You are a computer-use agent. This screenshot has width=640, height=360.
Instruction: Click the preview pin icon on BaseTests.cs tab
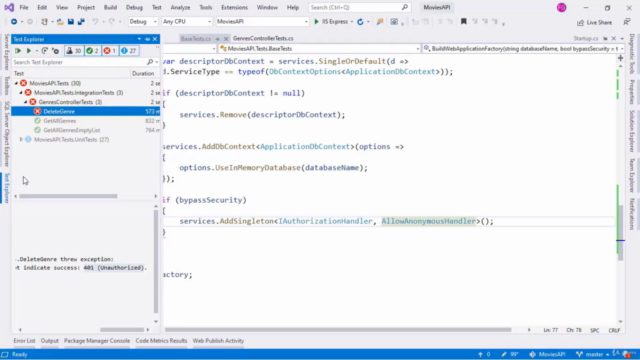(218, 39)
